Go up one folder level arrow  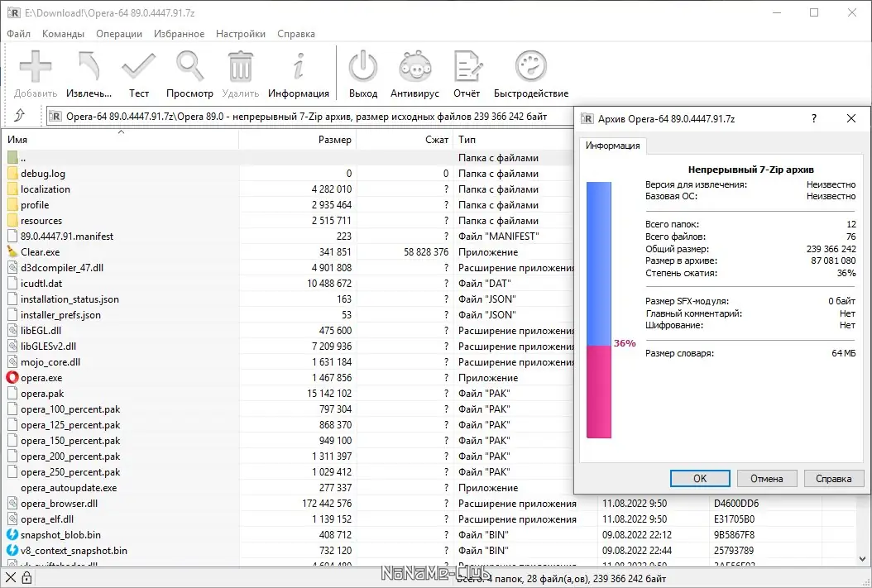[20, 116]
